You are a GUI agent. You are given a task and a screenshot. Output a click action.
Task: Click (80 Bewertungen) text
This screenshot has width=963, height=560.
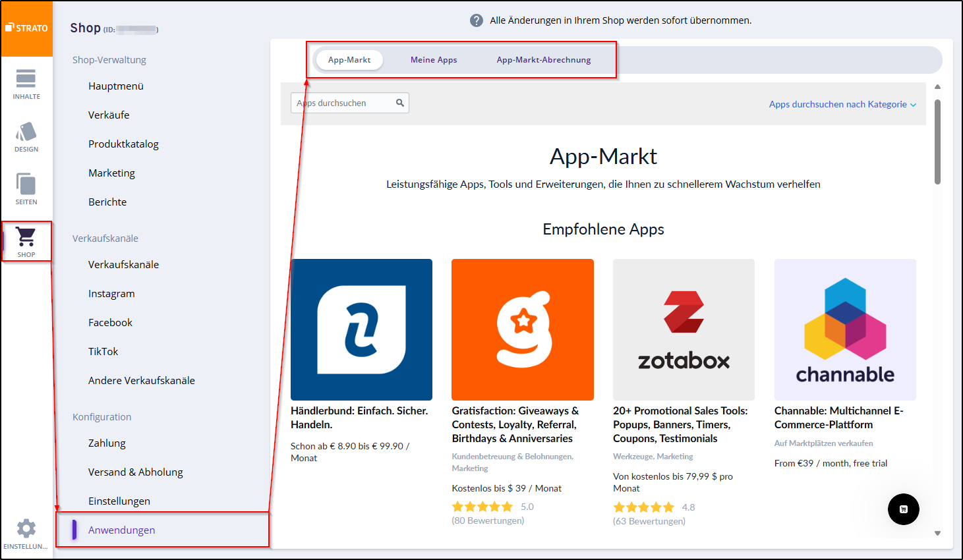[x=488, y=520]
